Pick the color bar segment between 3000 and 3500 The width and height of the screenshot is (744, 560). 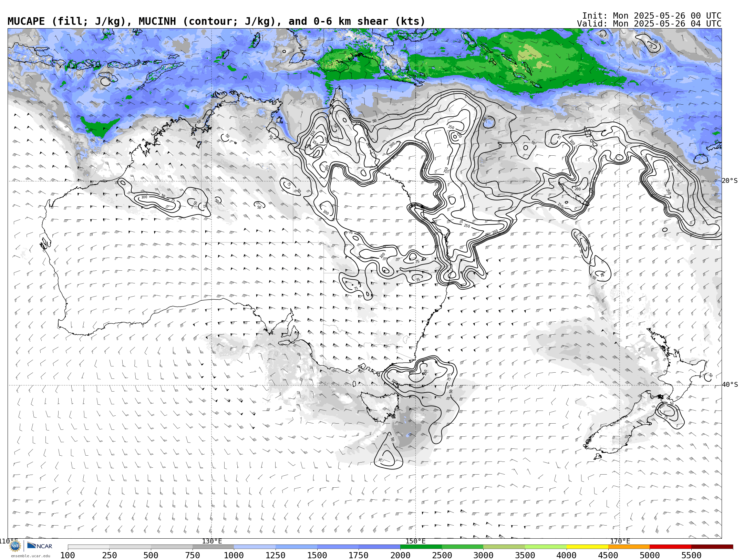pyautogui.click(x=504, y=547)
